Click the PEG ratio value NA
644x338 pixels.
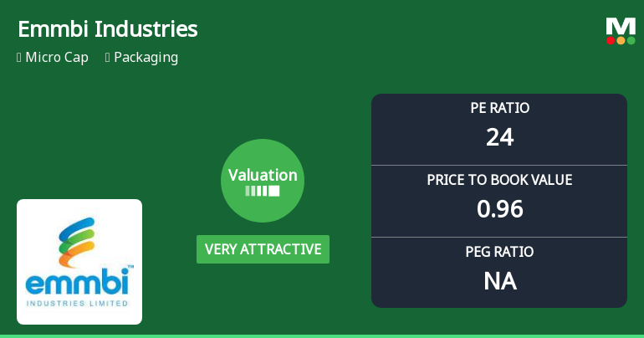pyautogui.click(x=499, y=280)
